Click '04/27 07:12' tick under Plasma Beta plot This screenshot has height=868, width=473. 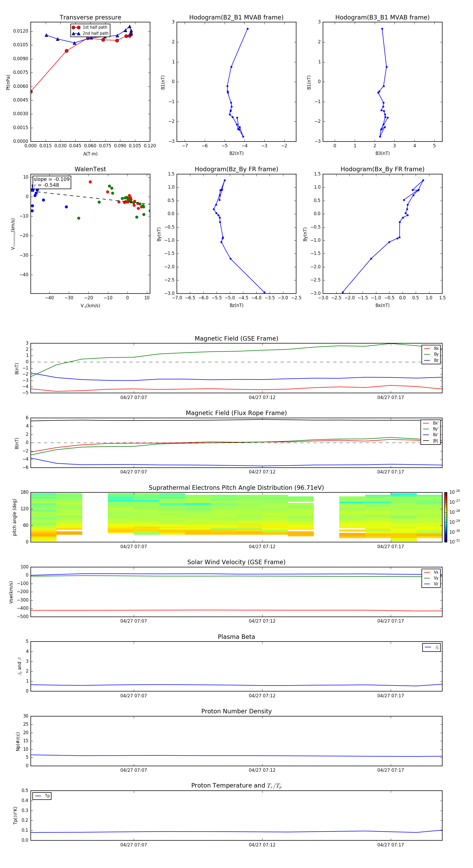pos(262,696)
